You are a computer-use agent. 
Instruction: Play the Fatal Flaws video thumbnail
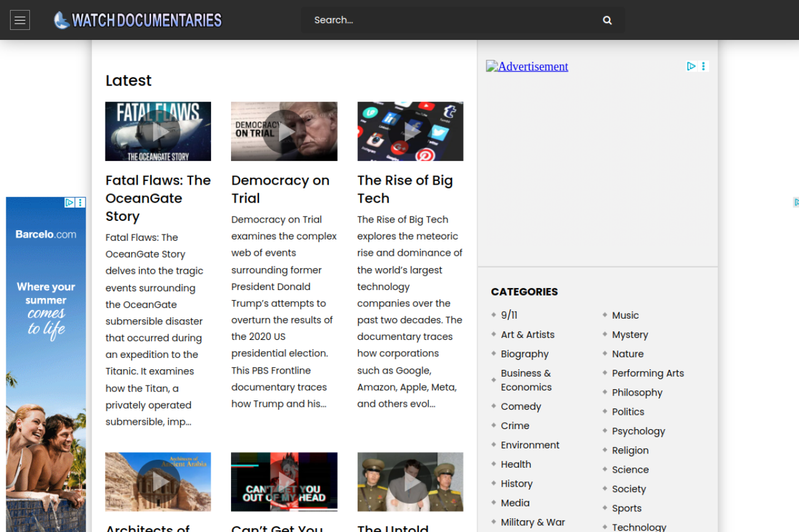[x=158, y=132]
